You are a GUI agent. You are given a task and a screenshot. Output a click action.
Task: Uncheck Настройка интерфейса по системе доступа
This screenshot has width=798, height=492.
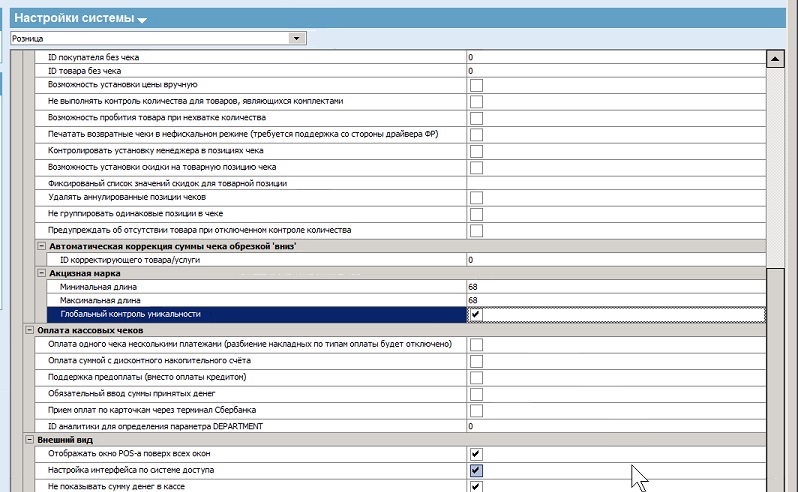coord(476,471)
